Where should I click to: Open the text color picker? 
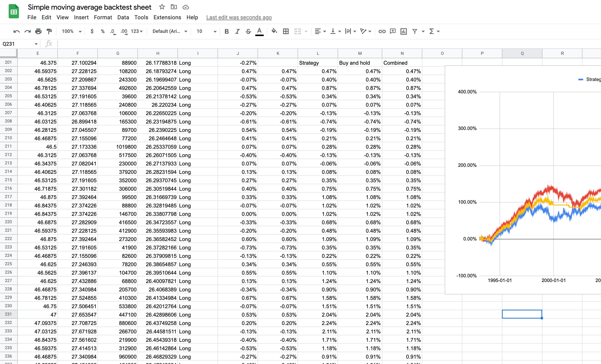(259, 31)
